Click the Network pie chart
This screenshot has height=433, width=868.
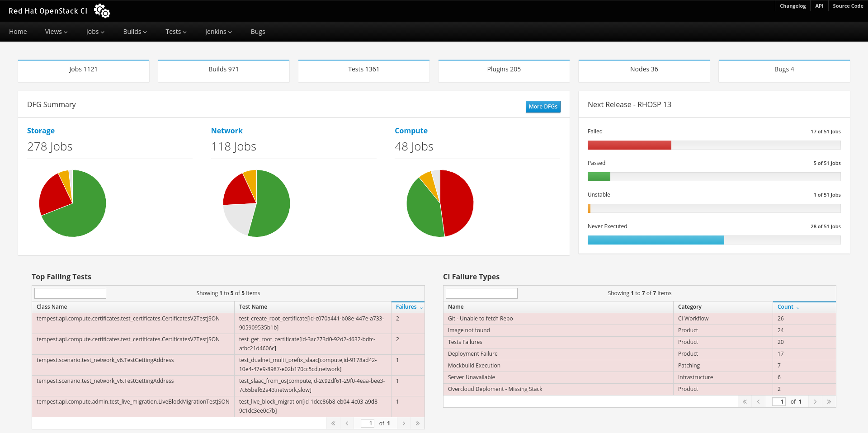click(x=256, y=203)
